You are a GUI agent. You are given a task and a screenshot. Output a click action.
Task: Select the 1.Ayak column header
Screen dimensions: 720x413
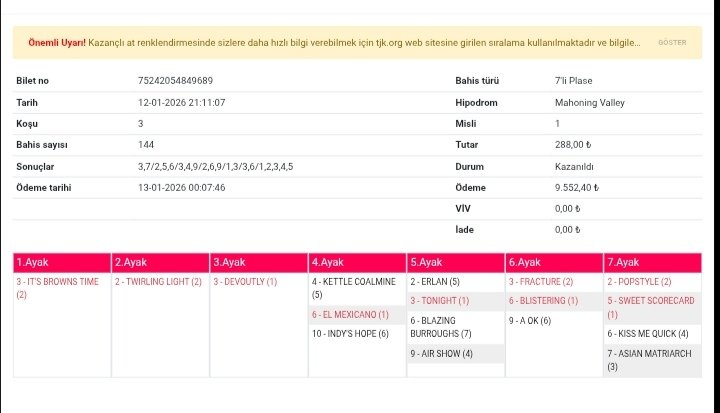pyautogui.click(x=62, y=262)
